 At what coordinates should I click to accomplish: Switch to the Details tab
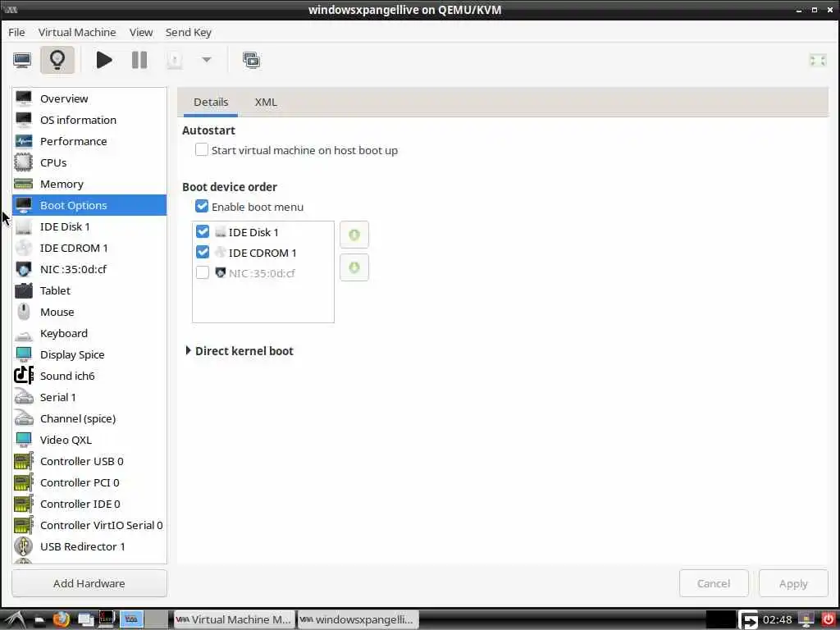[x=211, y=102]
